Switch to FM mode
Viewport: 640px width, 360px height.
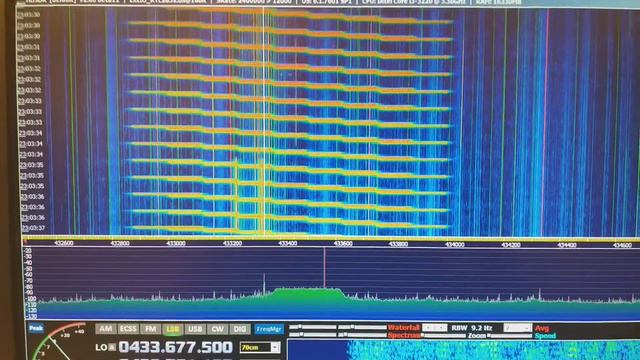point(150,329)
